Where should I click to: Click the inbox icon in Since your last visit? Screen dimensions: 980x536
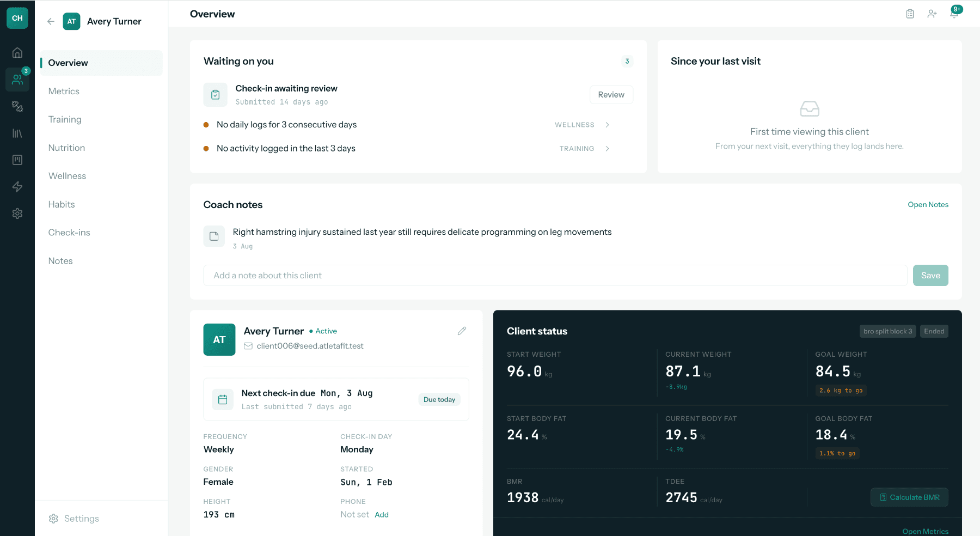[x=810, y=109]
